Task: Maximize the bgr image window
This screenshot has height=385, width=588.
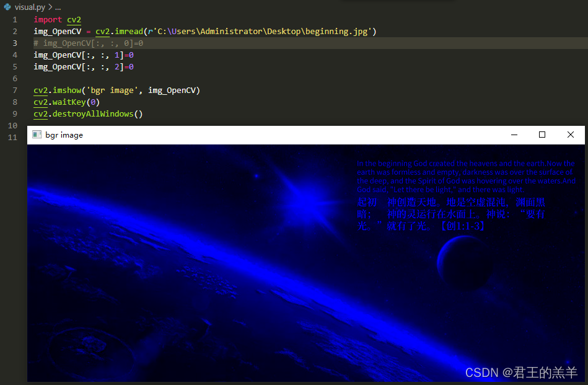Action: click(542, 135)
